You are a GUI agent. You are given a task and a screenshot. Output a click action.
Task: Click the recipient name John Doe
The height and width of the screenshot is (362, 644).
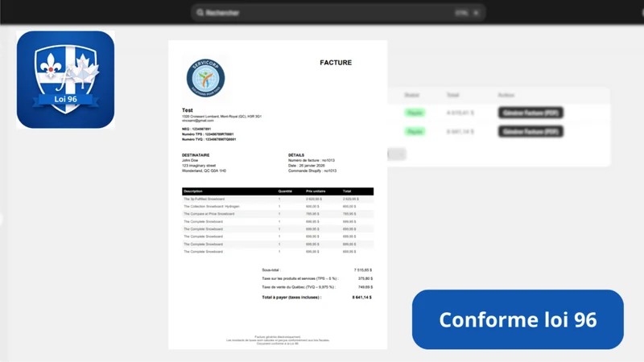point(190,160)
